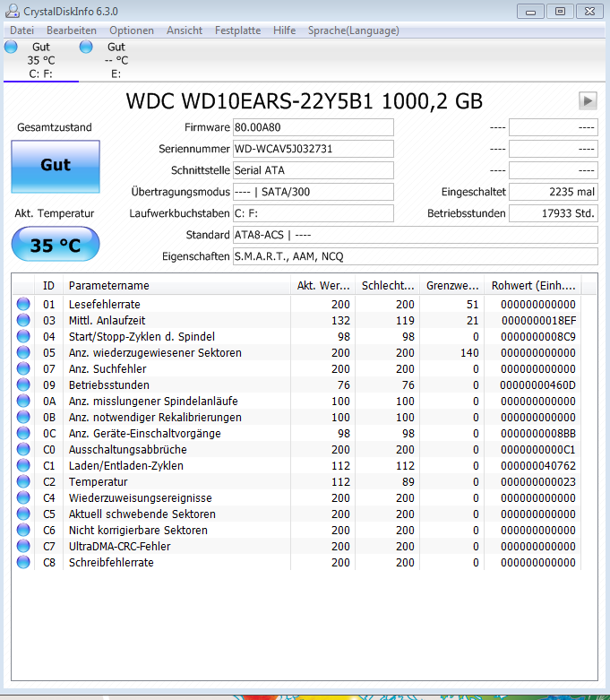Click the Gut overall health status button

pos(56,167)
